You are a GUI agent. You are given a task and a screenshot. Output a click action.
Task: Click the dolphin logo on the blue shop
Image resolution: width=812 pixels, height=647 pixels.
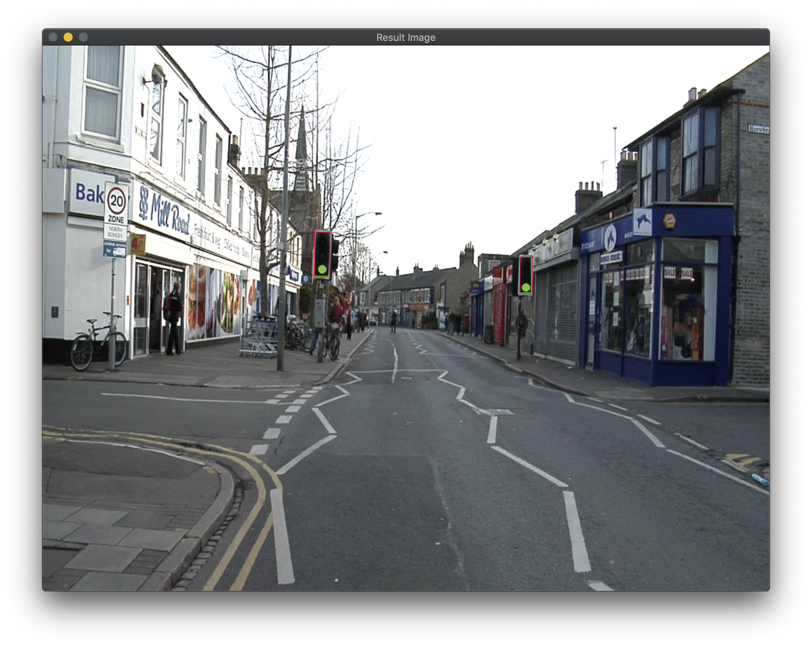[610, 237]
